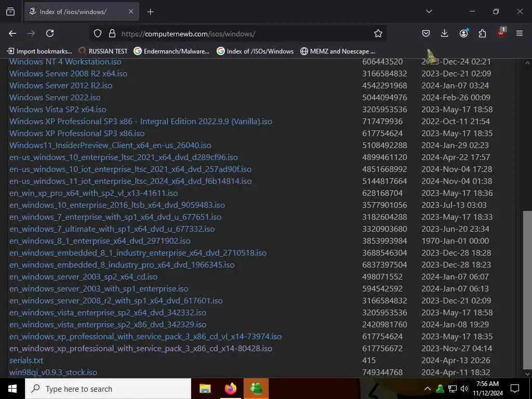Download Windows Vista SP2 x64.iso

tap(58, 109)
